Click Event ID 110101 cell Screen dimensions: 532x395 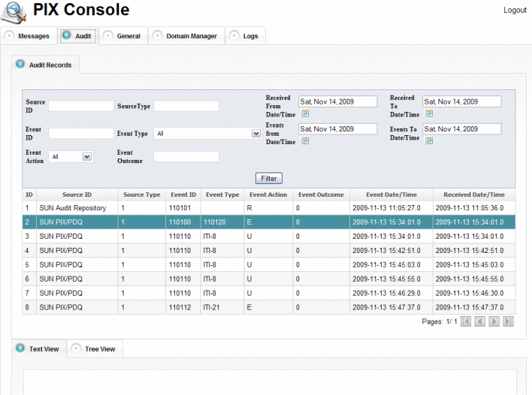click(183, 208)
